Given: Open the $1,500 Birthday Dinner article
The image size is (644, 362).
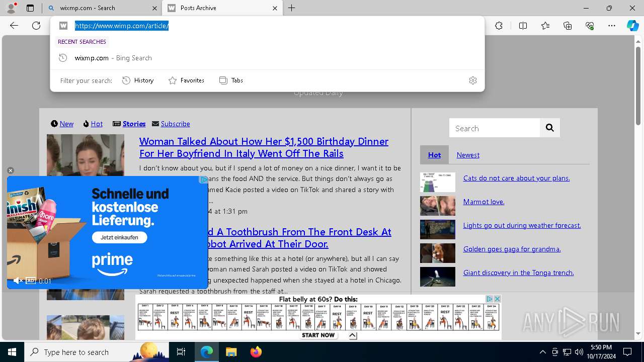Looking at the screenshot, I should (x=264, y=147).
